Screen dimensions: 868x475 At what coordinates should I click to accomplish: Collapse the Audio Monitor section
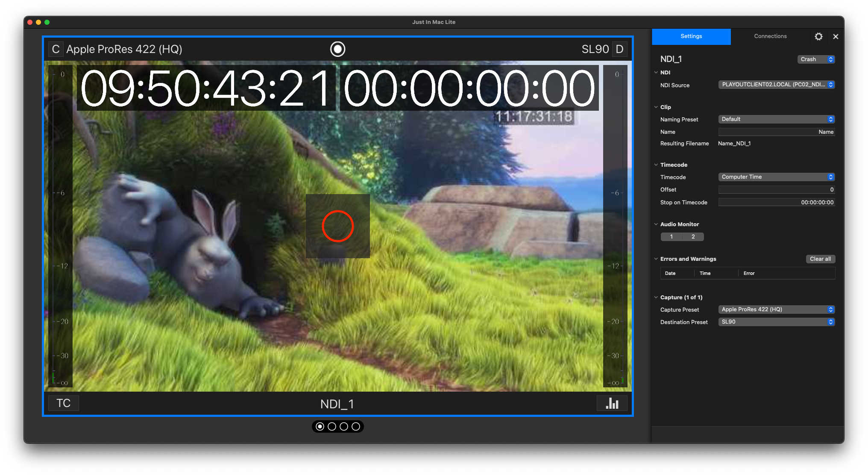656,224
